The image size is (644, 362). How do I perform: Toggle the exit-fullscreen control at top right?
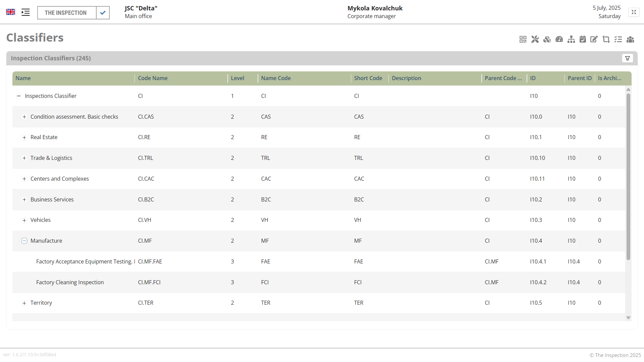tap(634, 12)
